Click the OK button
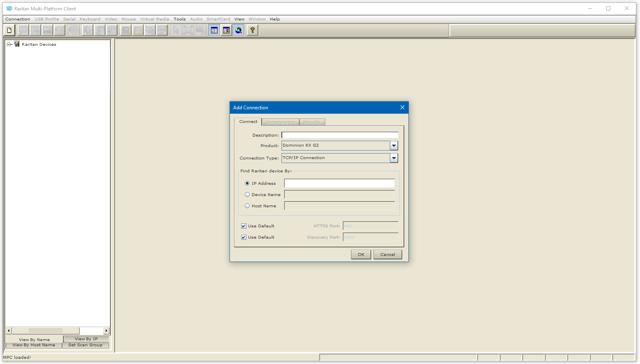The width and height of the screenshot is (640, 364). coord(361,254)
